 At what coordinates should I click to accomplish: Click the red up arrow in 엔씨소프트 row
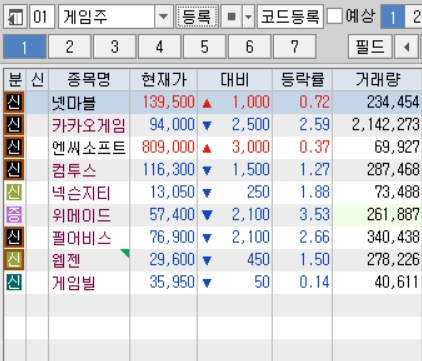click(207, 148)
